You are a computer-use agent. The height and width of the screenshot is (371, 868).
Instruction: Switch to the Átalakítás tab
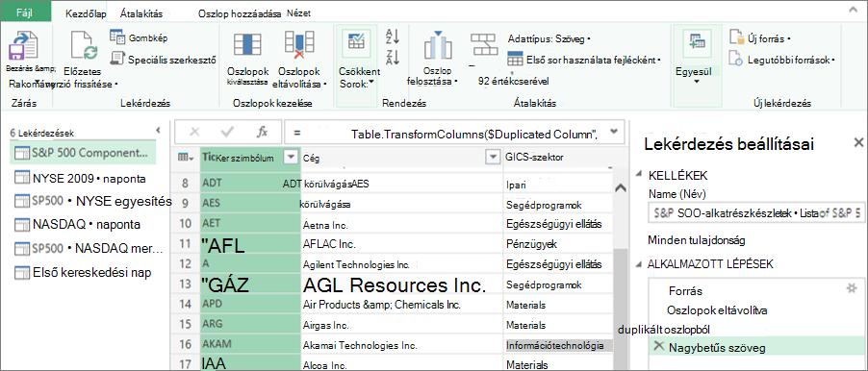click(142, 13)
